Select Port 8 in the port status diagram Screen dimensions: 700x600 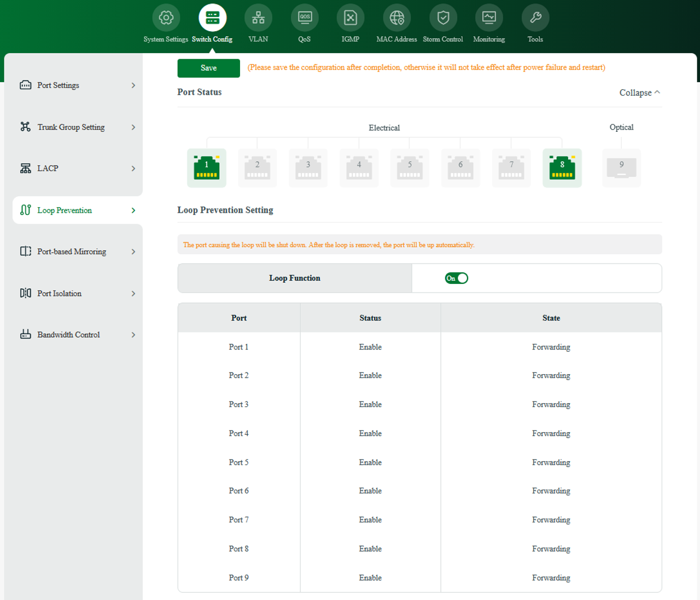562,167
